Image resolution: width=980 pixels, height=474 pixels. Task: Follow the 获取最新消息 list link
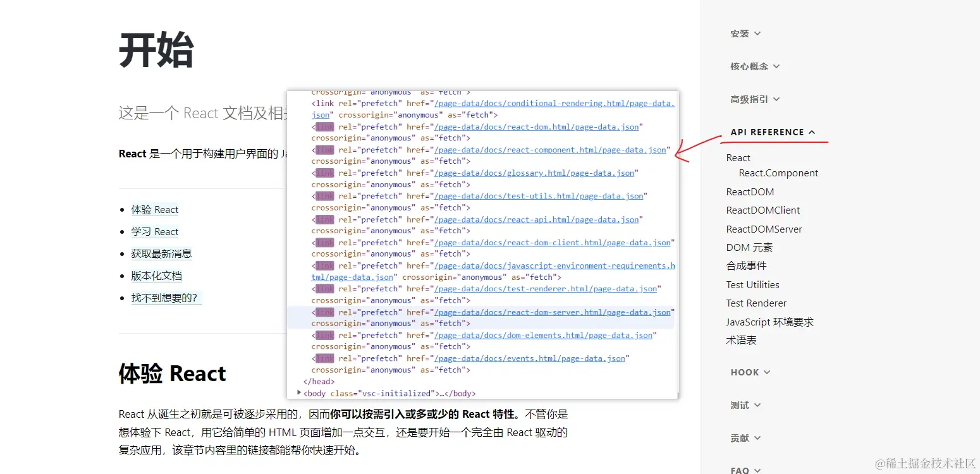(161, 254)
